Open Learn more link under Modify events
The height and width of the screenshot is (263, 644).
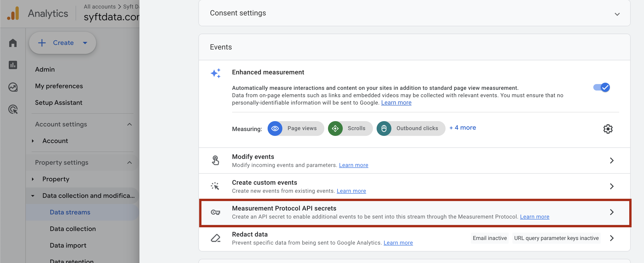(x=353, y=165)
